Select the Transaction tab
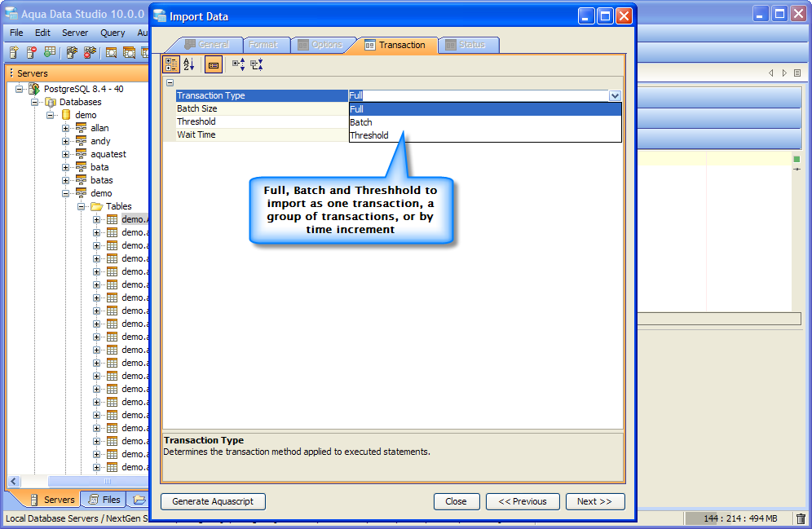The width and height of the screenshot is (812, 529). (395, 45)
